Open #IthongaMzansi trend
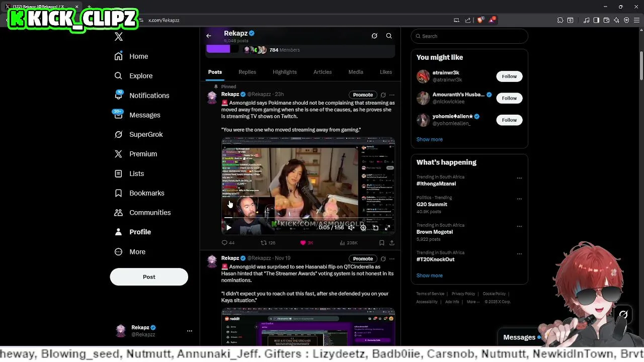Viewport: 644px width, 362px height. tap(436, 184)
